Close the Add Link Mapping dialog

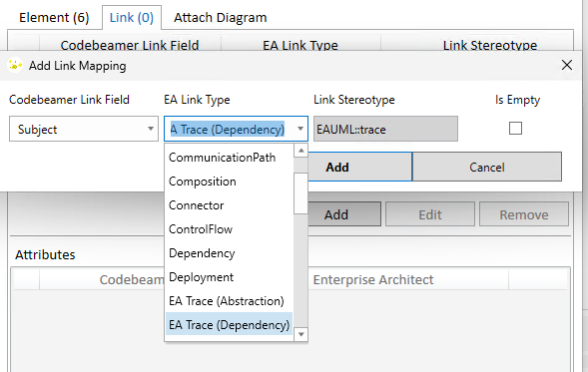click(x=567, y=65)
